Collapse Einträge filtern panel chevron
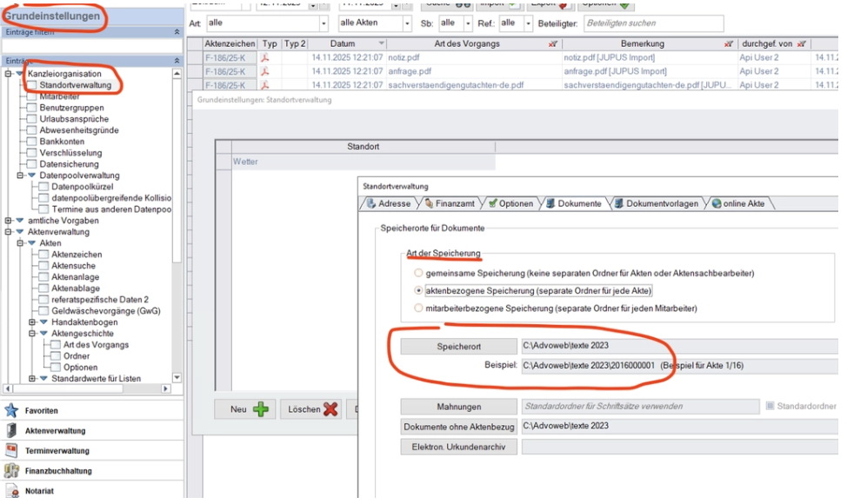Screen dimensions: 847x504 coord(177,32)
